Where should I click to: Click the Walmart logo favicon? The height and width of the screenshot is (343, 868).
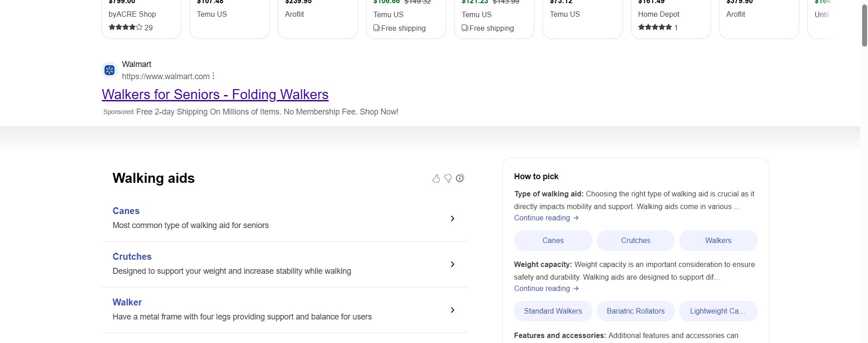point(110,70)
